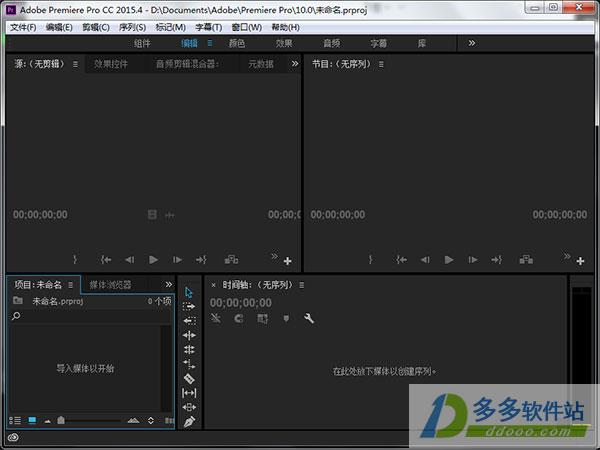Select the Track Select Forward tool

tap(189, 307)
